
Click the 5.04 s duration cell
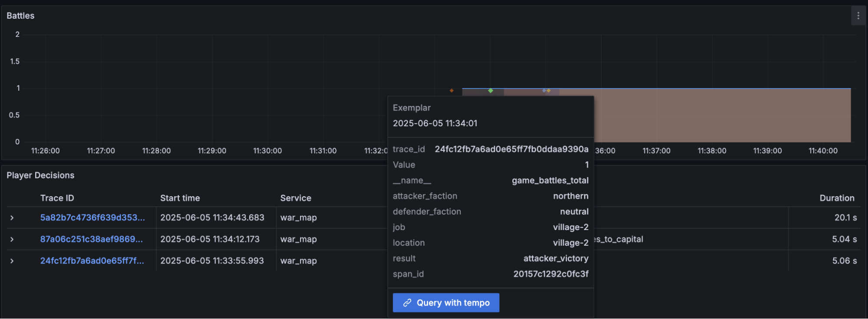click(844, 239)
